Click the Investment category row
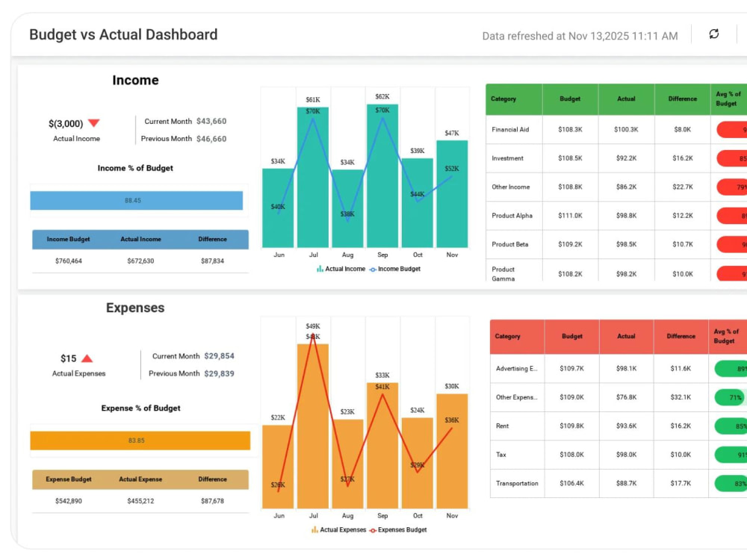Image resolution: width=747 pixels, height=560 pixels. (616, 158)
